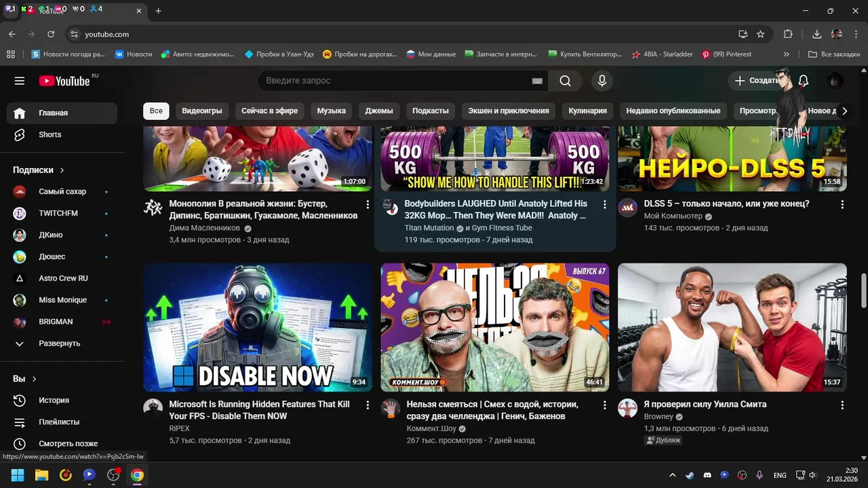Switch ENG input language in tray
Screen dimensions: 868x488
click(x=780, y=475)
